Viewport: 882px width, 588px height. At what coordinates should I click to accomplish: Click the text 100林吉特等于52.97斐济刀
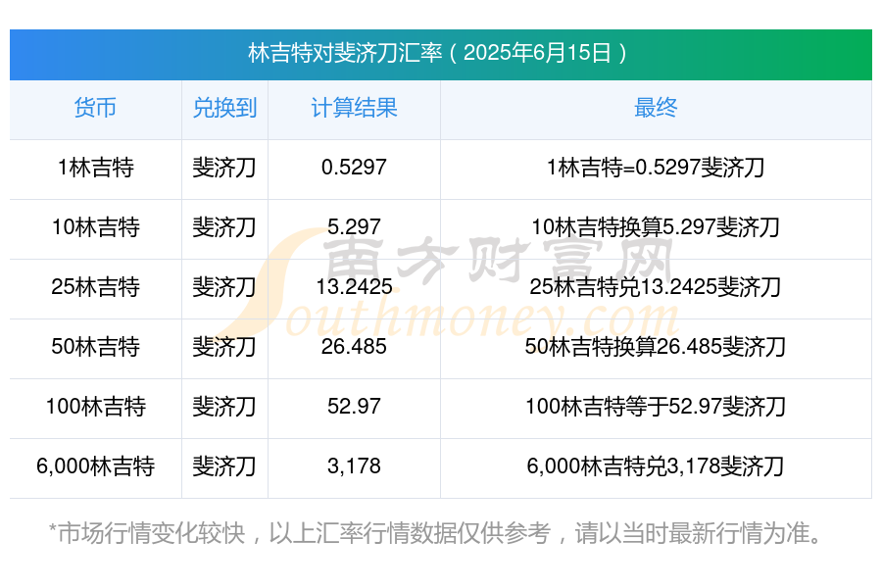[656, 407]
